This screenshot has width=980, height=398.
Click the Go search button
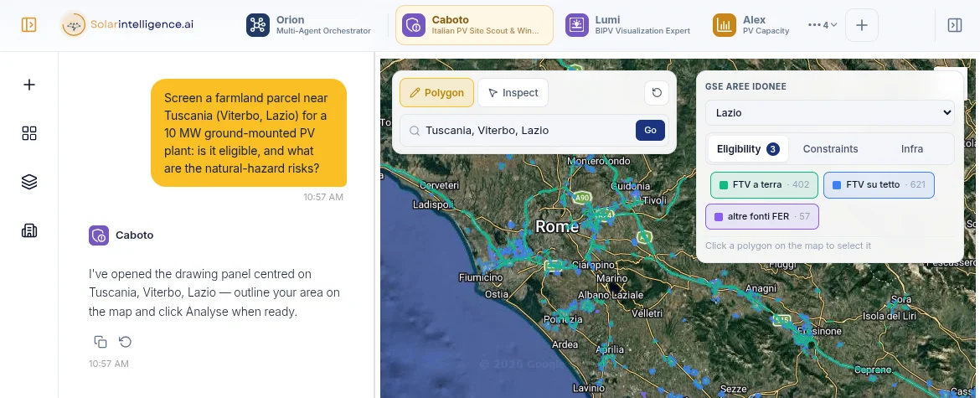[650, 131]
